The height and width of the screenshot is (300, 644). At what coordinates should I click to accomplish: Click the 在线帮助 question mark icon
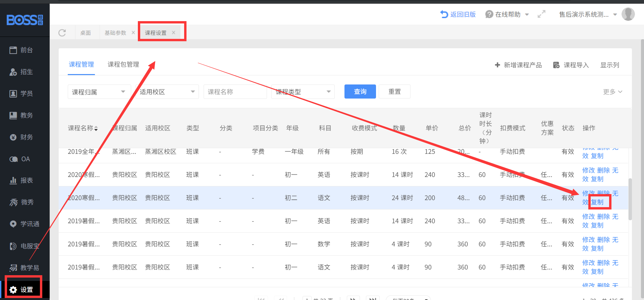click(489, 14)
